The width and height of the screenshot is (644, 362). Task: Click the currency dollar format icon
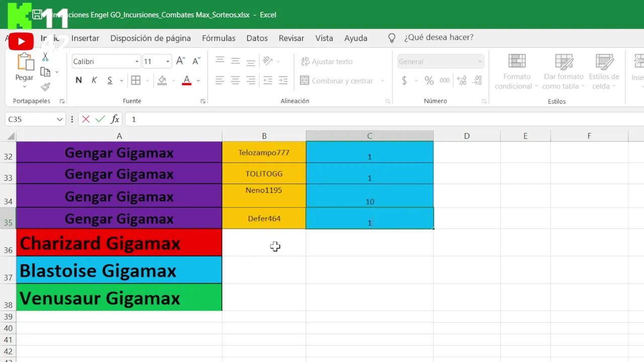(x=405, y=80)
